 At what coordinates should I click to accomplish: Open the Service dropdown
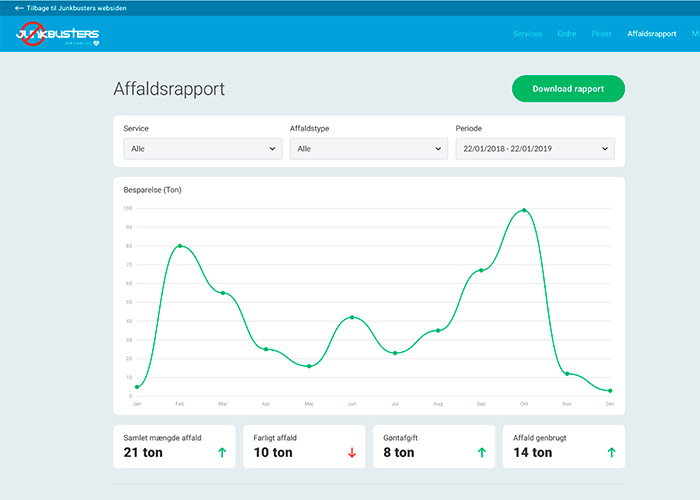[x=201, y=148]
